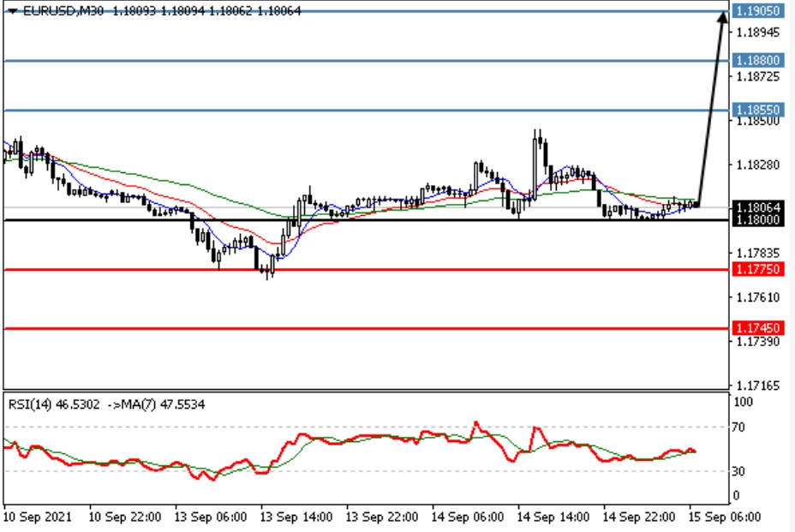This screenshot has height=532, width=795.
Task: Click the triangle icon beside EURUSD,M30
Action: point(12,10)
